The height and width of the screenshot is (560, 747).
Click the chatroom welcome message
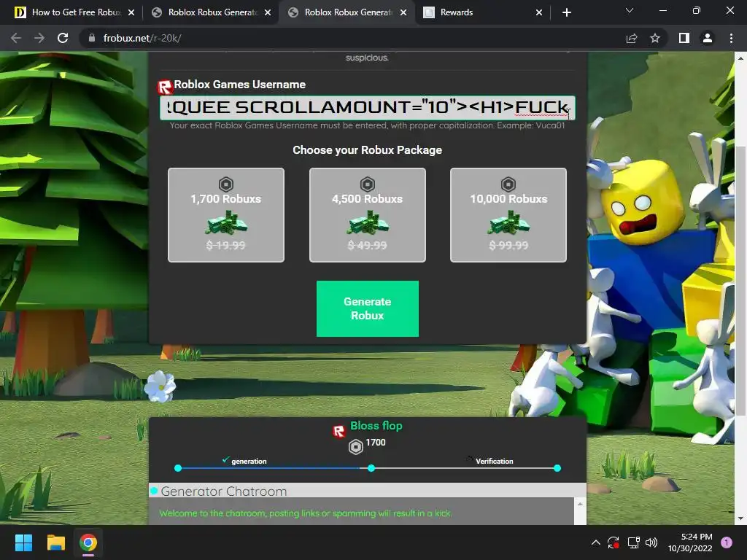point(306,513)
